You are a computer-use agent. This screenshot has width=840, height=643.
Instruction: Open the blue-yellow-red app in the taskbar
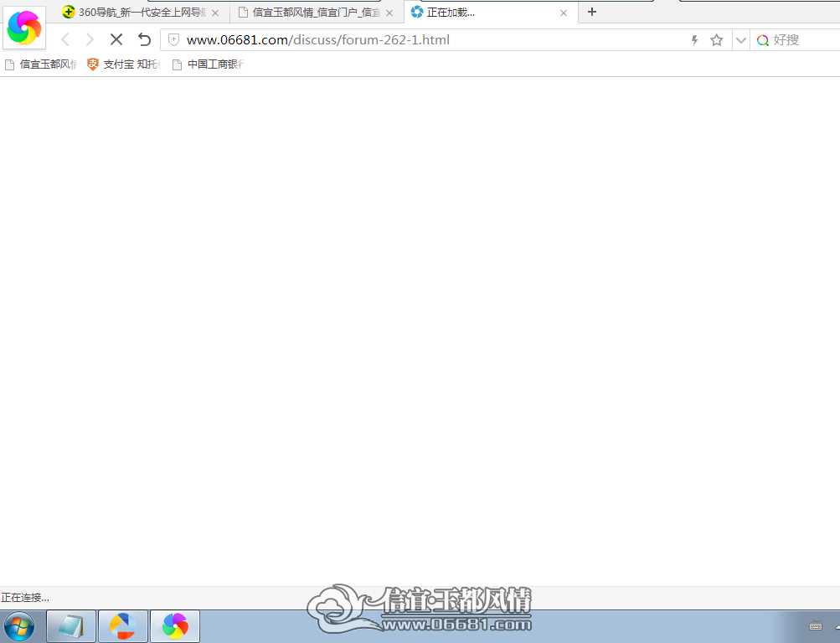tap(122, 626)
